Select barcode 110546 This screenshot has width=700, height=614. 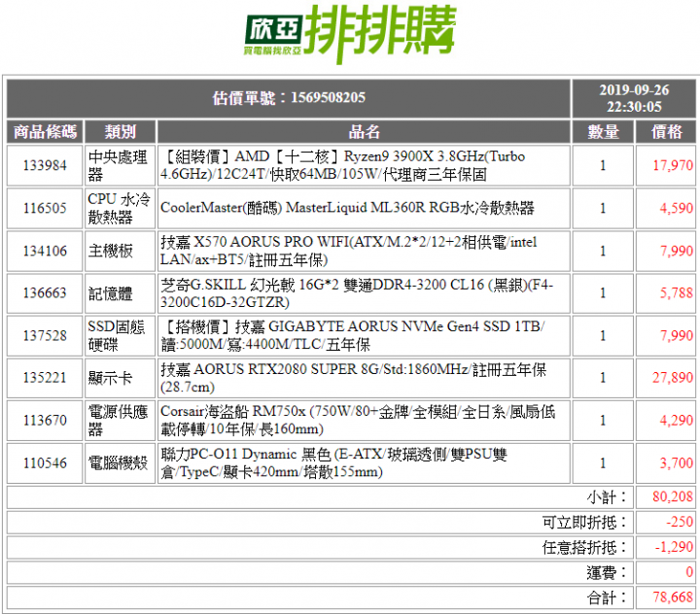pos(45,463)
